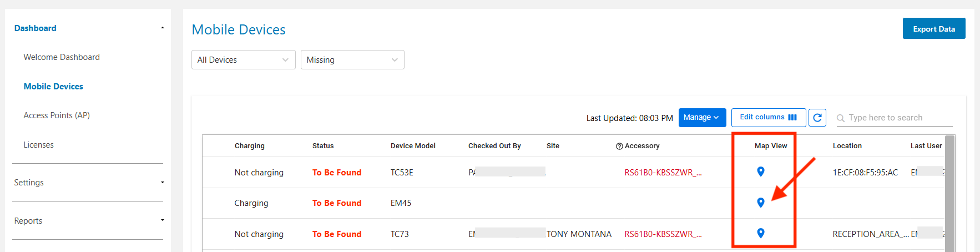980x252 pixels.
Task: Open the Manage dropdown button
Action: pos(702,118)
